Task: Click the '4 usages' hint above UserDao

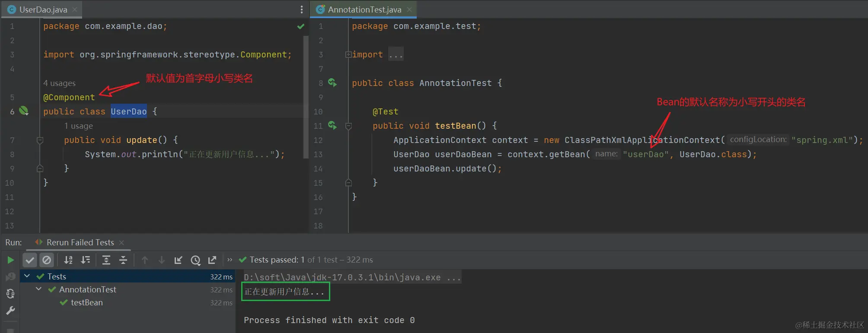Action: click(x=59, y=83)
